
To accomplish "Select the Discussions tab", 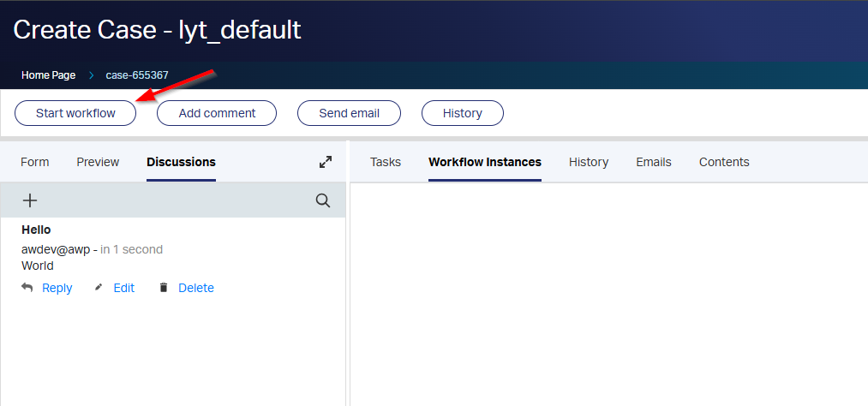I will point(181,162).
